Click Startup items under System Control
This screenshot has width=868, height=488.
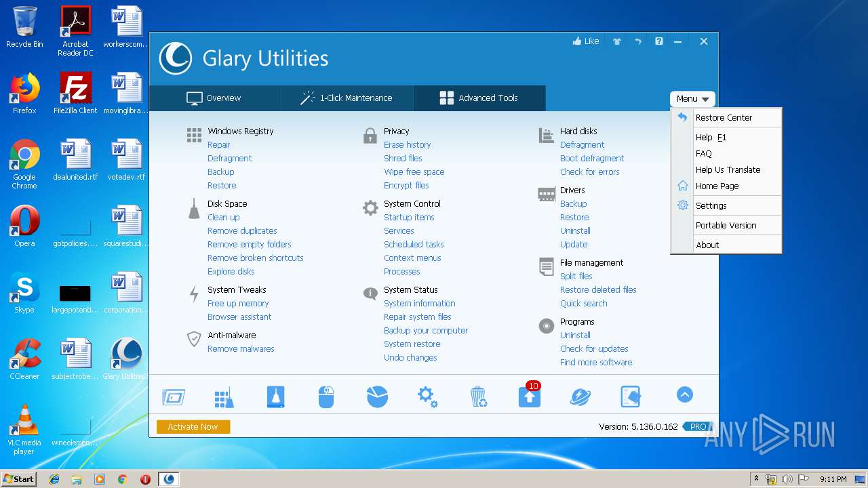click(409, 218)
